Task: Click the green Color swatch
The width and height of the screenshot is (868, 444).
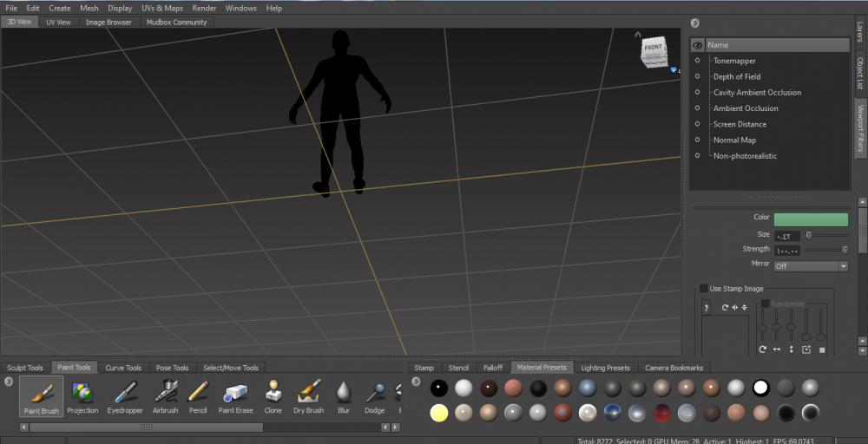Action: pos(811,219)
